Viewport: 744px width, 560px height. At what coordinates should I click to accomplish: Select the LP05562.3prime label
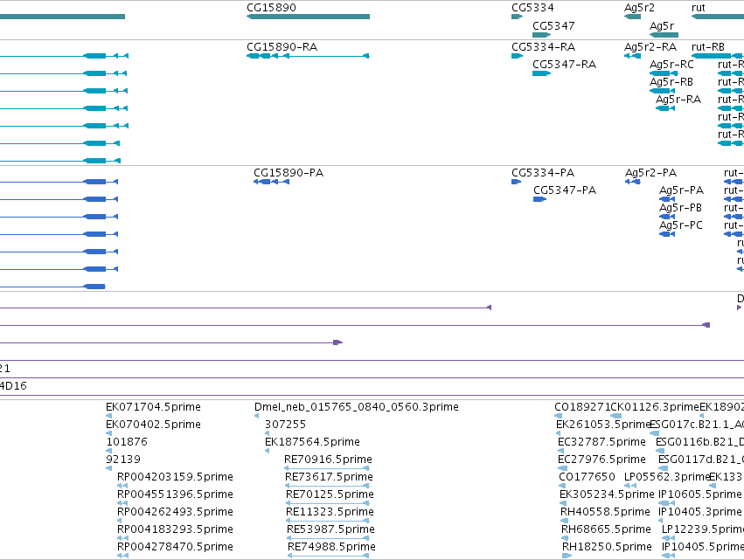coord(667,476)
